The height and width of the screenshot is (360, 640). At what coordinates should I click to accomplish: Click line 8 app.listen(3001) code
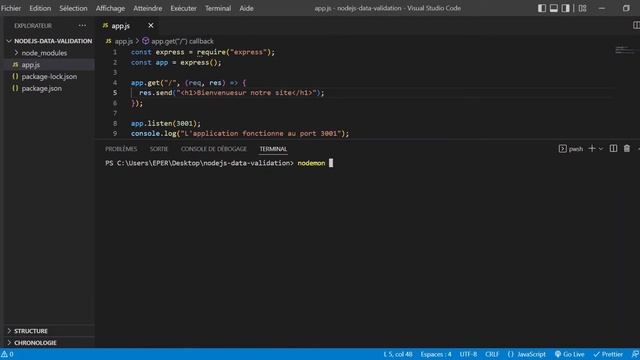pyautogui.click(x=166, y=123)
